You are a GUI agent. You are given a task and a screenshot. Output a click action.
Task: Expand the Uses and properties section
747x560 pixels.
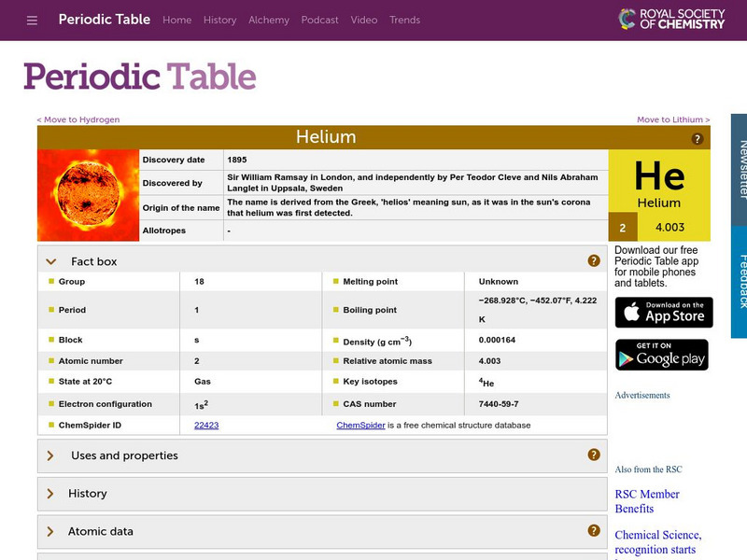[50, 455]
